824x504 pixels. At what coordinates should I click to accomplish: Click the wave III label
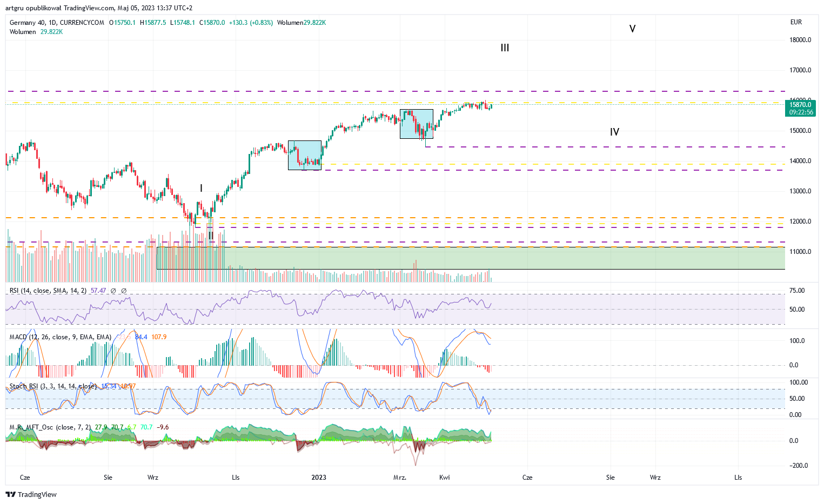505,48
